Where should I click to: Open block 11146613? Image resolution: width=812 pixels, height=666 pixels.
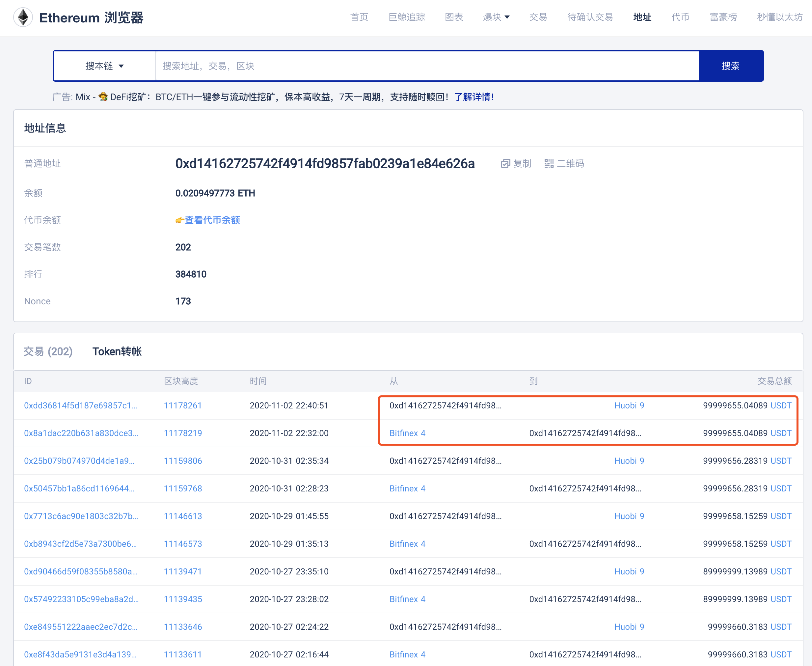pos(182,516)
